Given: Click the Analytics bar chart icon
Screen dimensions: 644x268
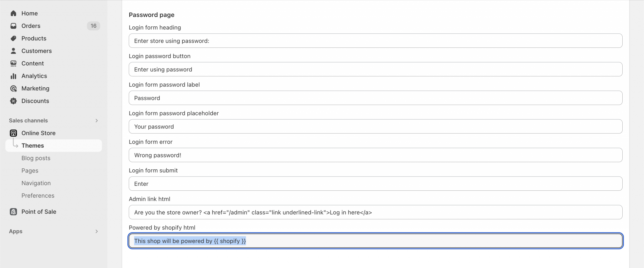Looking at the screenshot, I should pyautogui.click(x=13, y=76).
